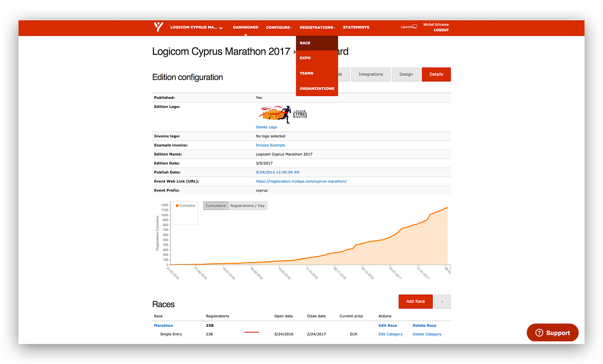Expand the arrow button beside Add Race
The width and height of the screenshot is (603, 364).
[442, 301]
